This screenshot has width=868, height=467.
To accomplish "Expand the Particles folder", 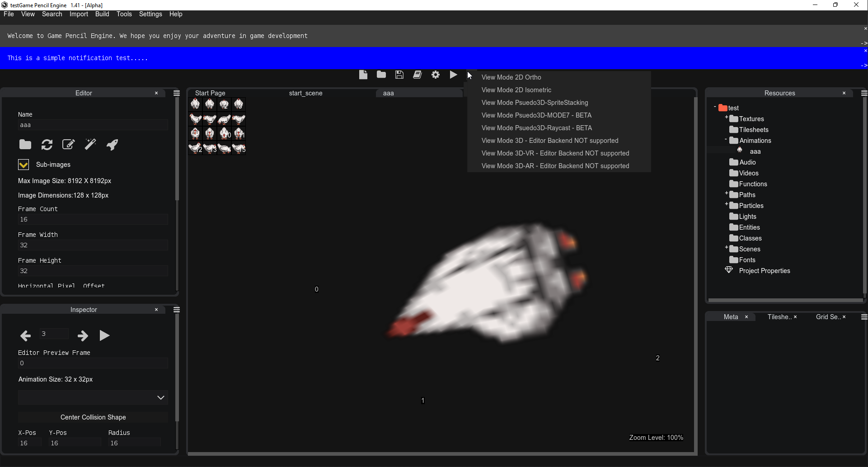I will (726, 204).
